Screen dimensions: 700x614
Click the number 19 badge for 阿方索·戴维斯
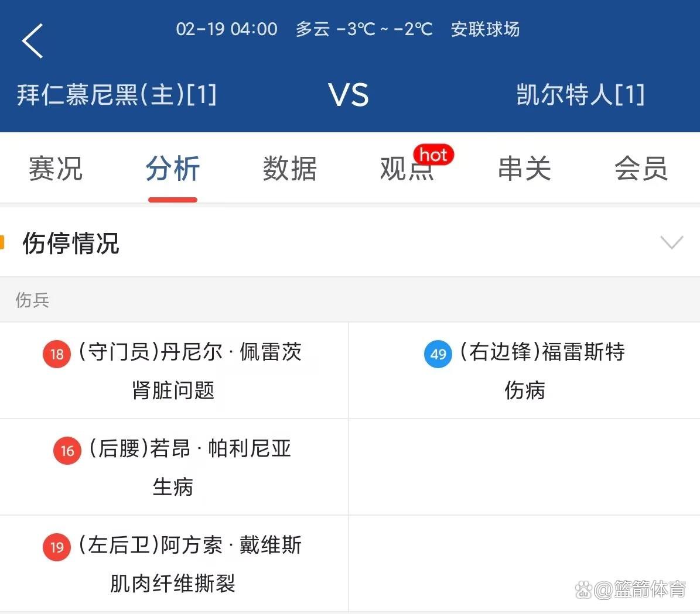pos(56,547)
